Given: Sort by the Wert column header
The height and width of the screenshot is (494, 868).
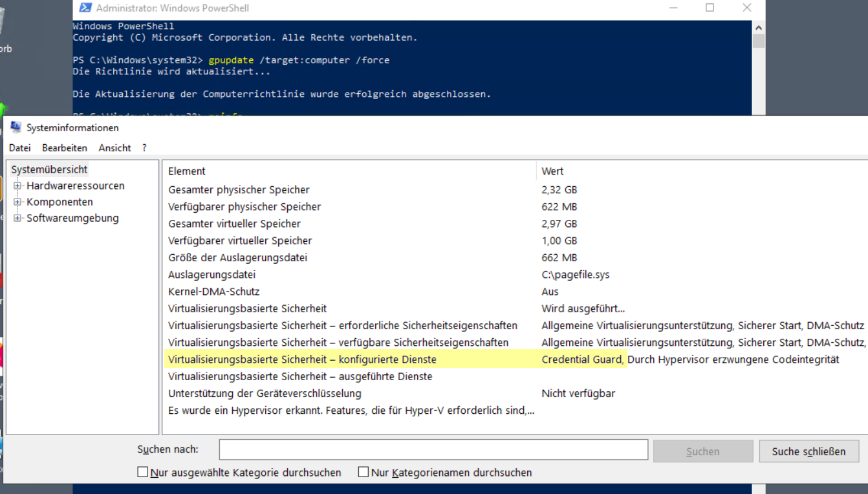Looking at the screenshot, I should click(702, 171).
